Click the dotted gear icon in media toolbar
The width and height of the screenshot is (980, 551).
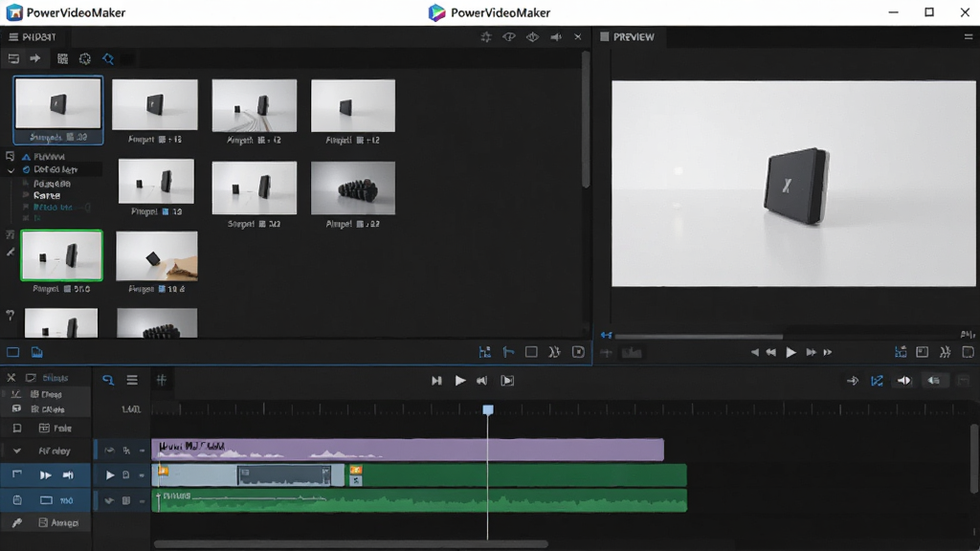[x=85, y=58]
